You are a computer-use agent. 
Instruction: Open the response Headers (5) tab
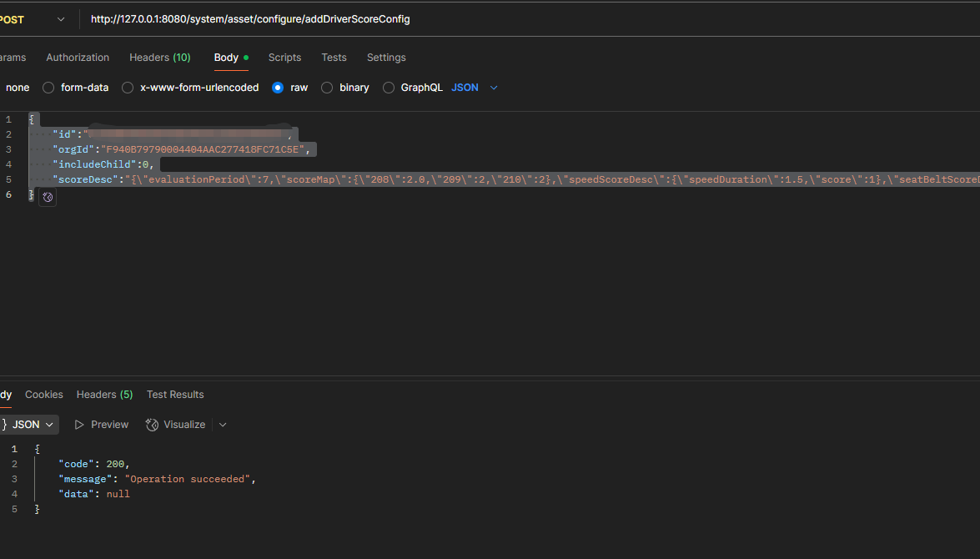coord(104,395)
